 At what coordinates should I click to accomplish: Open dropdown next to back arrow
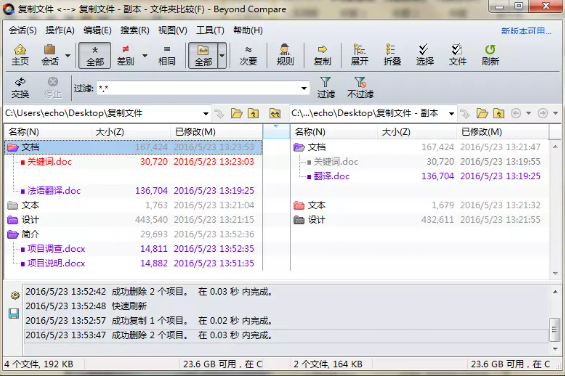point(529,114)
